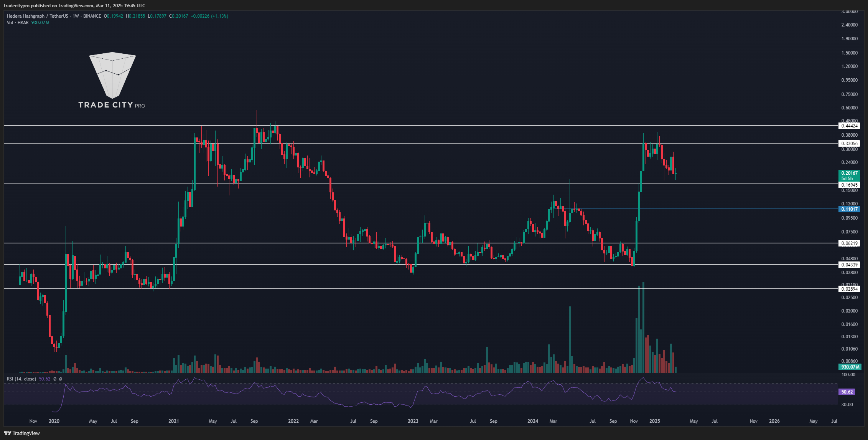Image resolution: width=868 pixels, height=440 pixels.
Task: Select the blue 0.11017 price label
Action: 849,209
